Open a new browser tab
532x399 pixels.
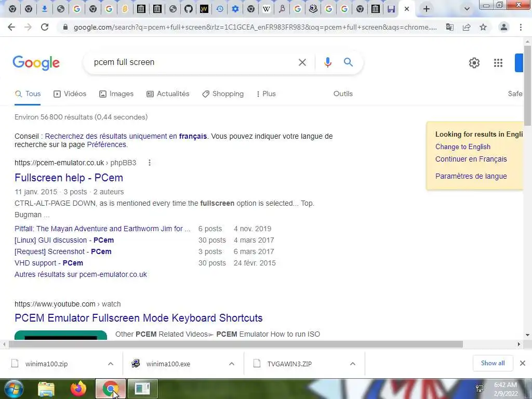pyautogui.click(x=427, y=9)
